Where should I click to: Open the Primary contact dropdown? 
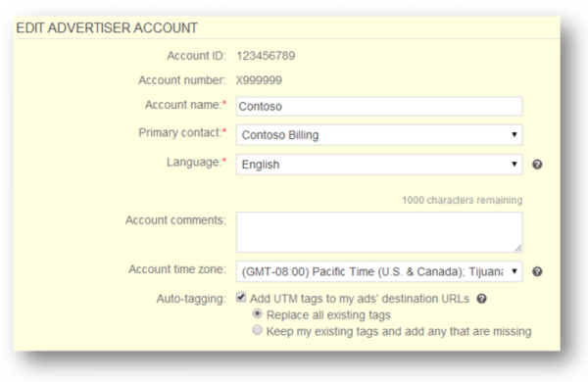(x=379, y=135)
